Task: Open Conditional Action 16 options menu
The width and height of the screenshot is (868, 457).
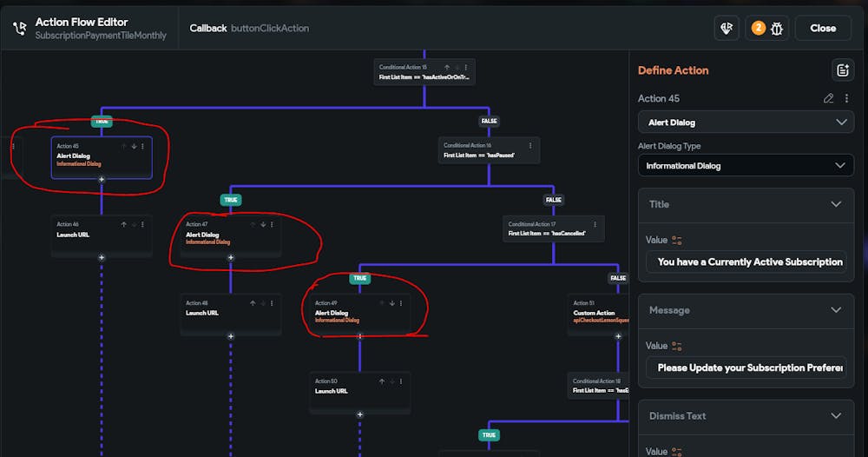Action: tap(530, 146)
